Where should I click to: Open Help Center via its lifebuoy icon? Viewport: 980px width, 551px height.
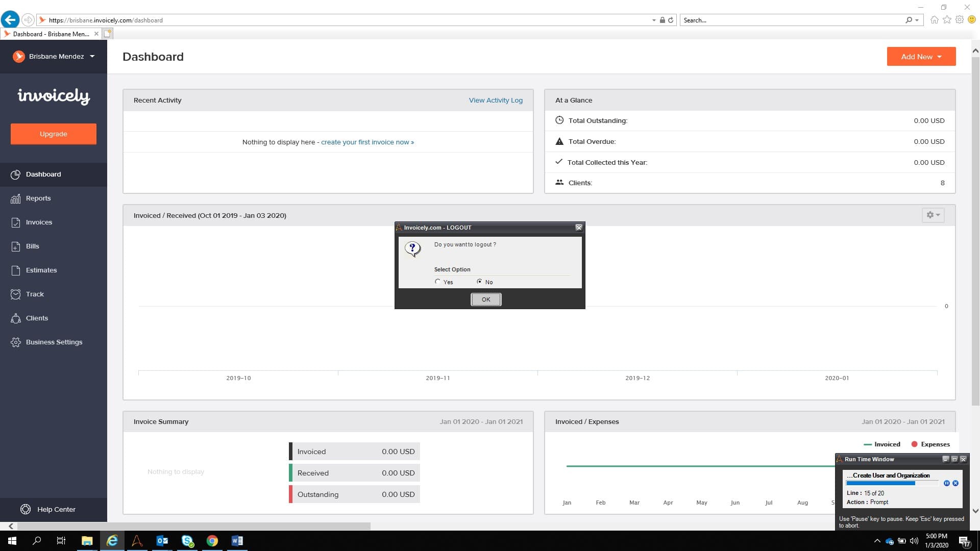(x=26, y=509)
